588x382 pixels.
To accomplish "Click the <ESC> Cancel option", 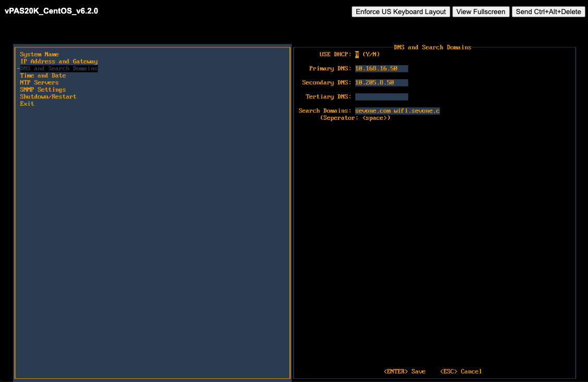I will click(461, 372).
